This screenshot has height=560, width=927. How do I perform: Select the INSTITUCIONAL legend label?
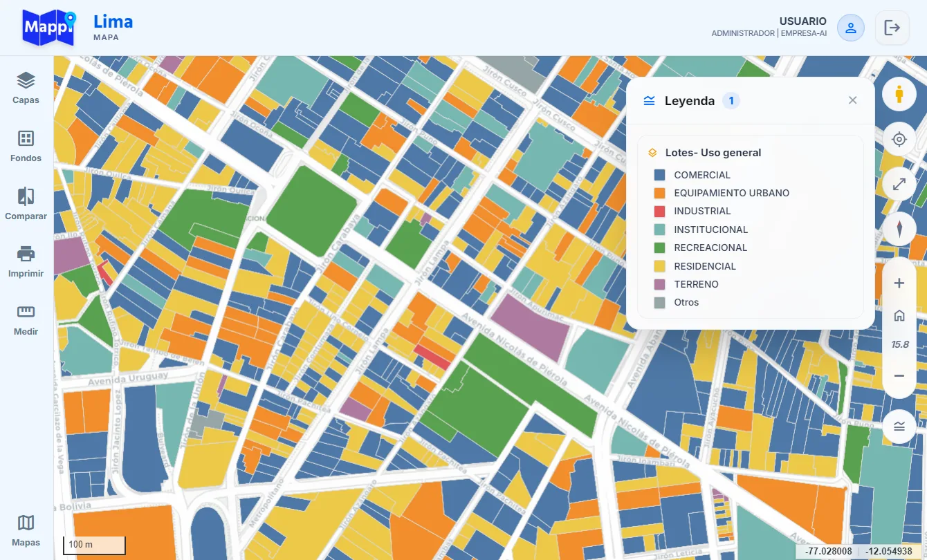(711, 230)
